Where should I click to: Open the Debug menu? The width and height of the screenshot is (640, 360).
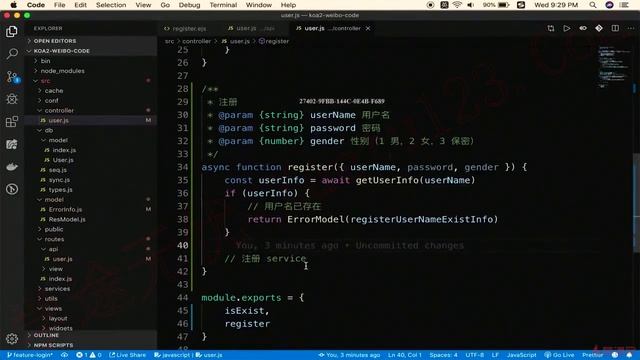tap(189, 5)
